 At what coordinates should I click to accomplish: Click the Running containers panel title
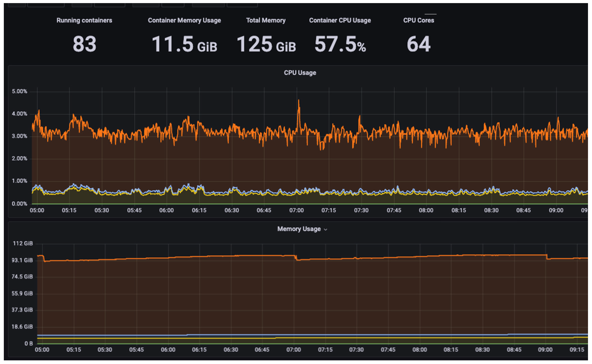click(84, 20)
